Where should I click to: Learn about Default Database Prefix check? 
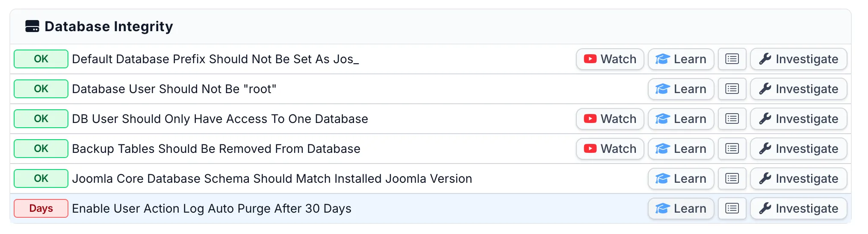click(x=681, y=59)
